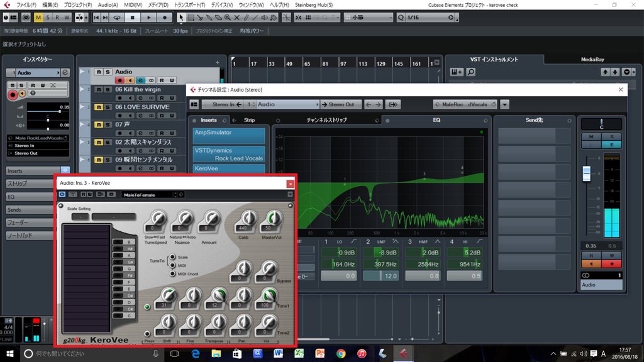Toggle Tone1 enable green LED

[x=147, y=307]
